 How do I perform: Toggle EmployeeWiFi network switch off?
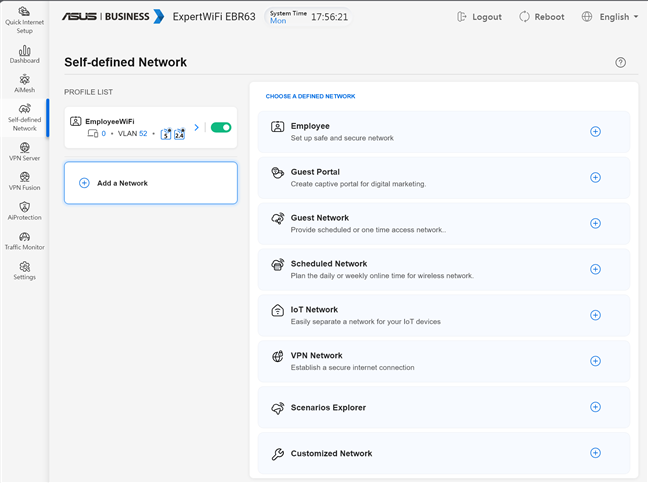coord(221,127)
